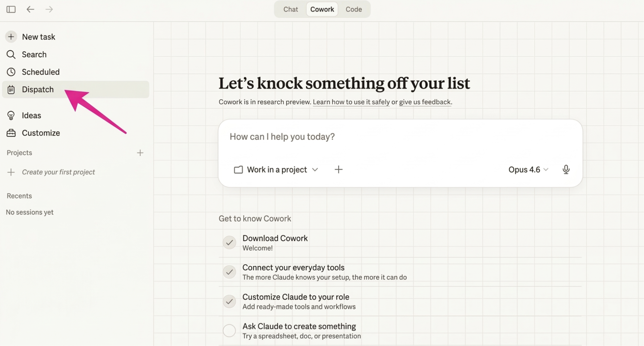Toggle the Customize Claude to your role check
The width and height of the screenshot is (644, 346).
229,301
